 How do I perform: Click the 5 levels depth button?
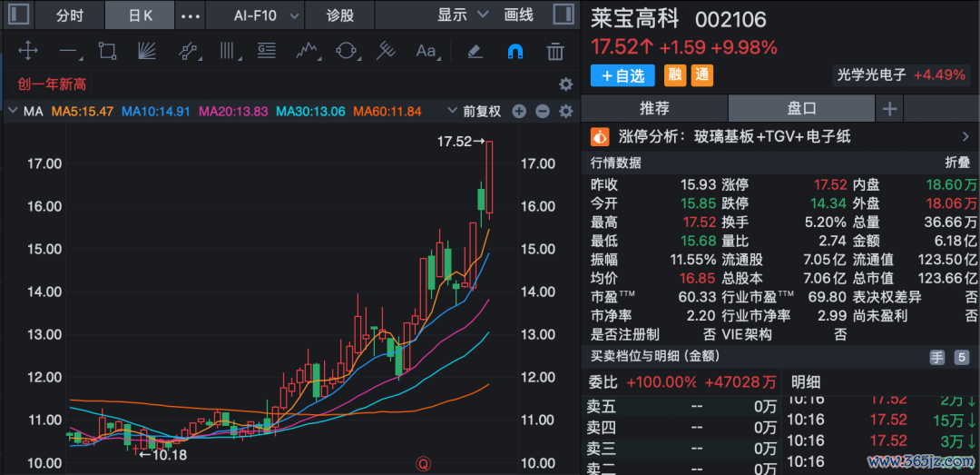[961, 357]
